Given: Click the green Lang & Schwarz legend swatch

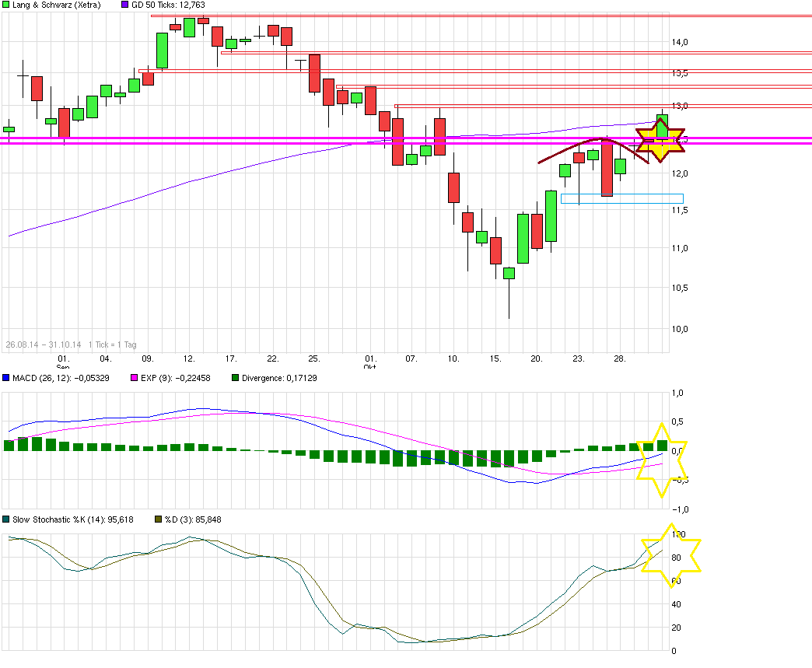Looking at the screenshot, I should click(x=5, y=5).
